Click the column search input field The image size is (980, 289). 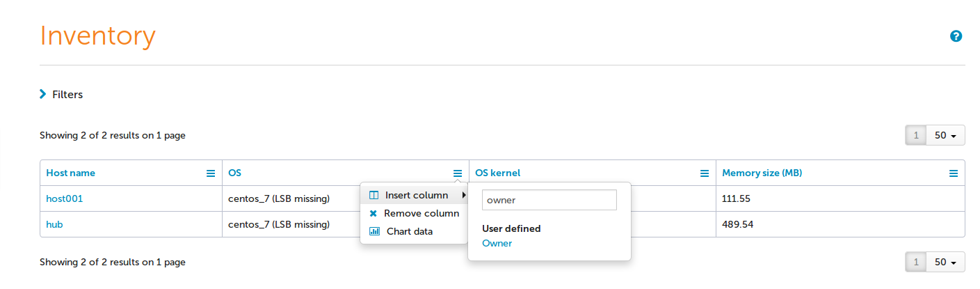click(549, 200)
